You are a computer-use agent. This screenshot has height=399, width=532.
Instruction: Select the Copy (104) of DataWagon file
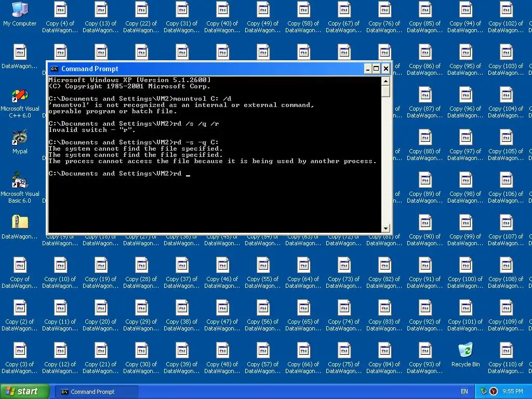(x=506, y=102)
